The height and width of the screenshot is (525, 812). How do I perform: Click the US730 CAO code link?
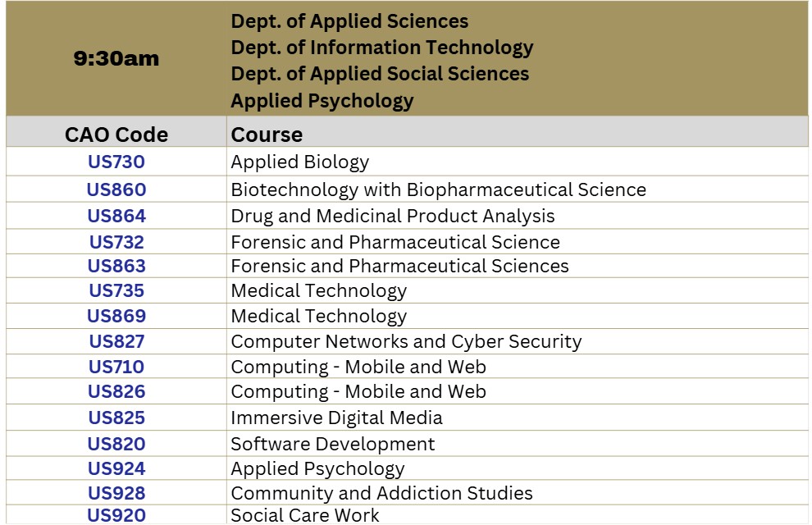[116, 162]
